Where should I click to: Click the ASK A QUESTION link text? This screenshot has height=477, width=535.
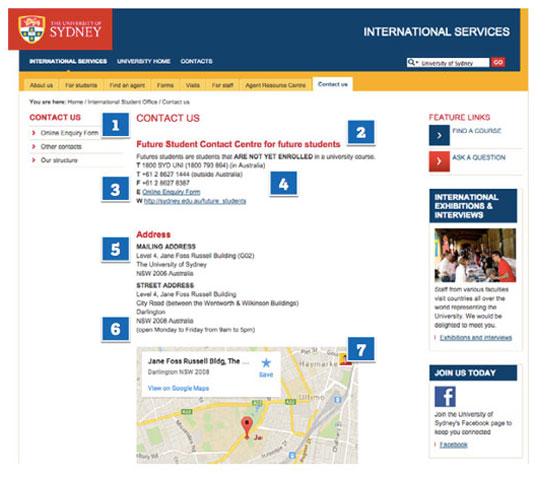[479, 157]
